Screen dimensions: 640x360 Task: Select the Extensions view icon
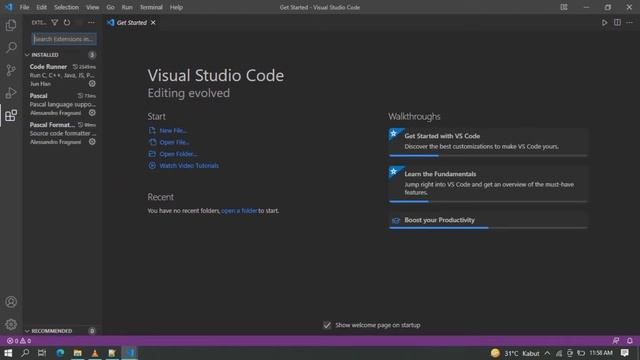11,116
